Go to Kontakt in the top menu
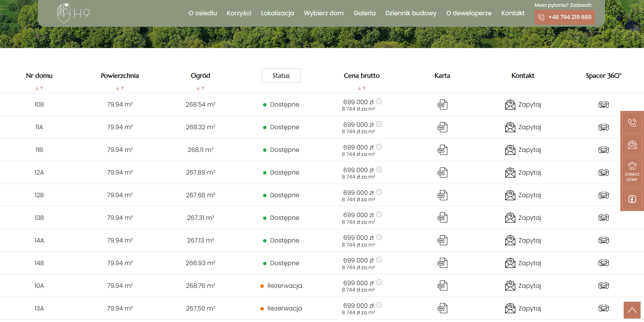 513,13
